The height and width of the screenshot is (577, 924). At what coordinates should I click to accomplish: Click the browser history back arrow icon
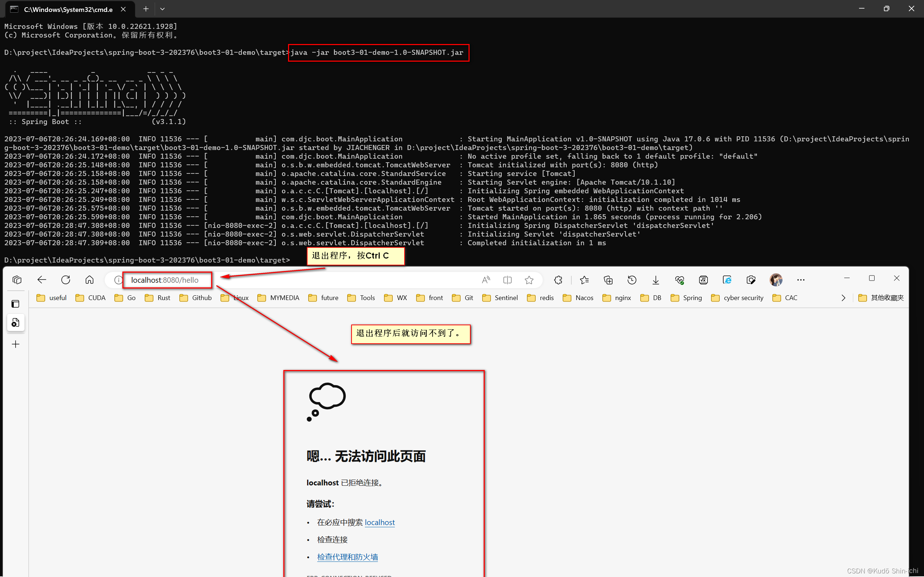point(41,279)
